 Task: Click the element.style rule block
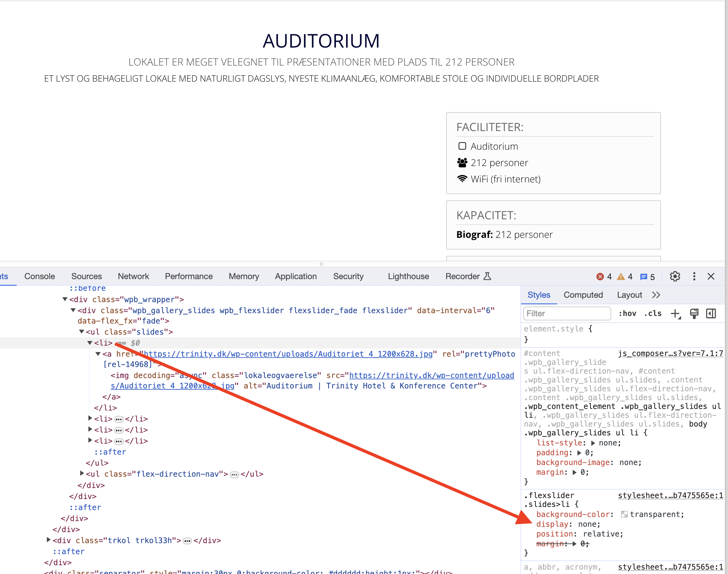click(623, 334)
